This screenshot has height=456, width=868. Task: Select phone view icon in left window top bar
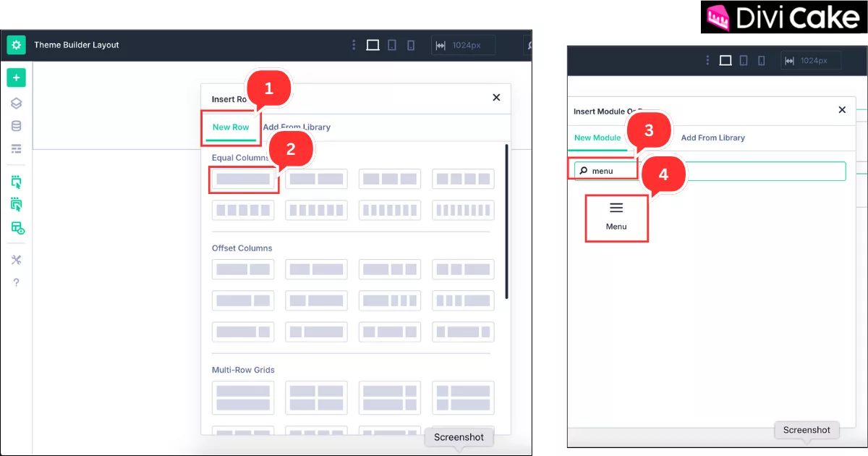(x=411, y=45)
